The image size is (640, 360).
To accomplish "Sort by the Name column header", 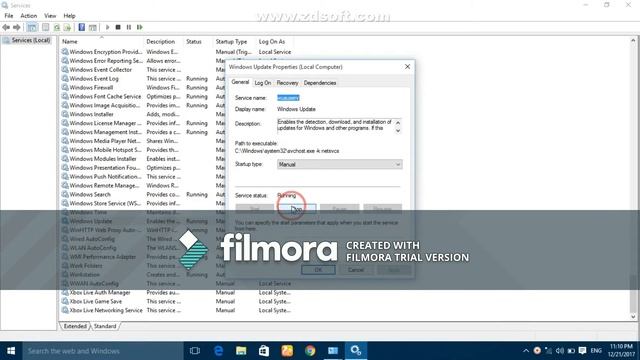I will pyautogui.click(x=101, y=42).
